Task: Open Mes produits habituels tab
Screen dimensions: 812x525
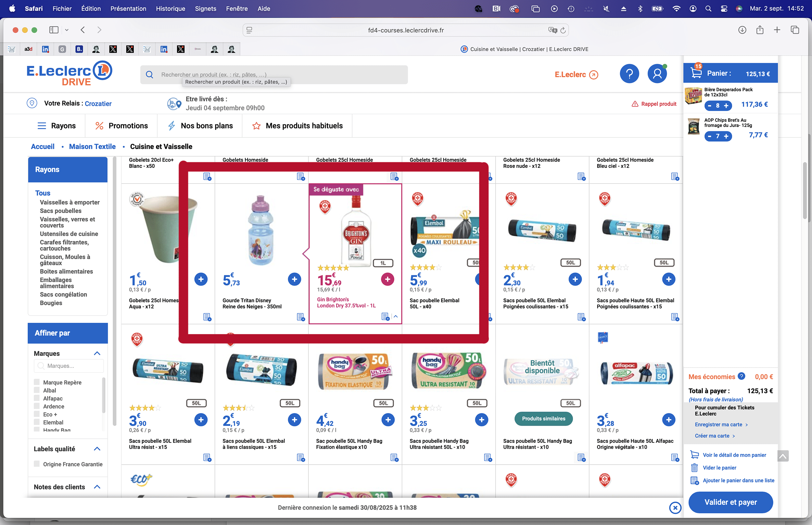Action: click(x=298, y=126)
